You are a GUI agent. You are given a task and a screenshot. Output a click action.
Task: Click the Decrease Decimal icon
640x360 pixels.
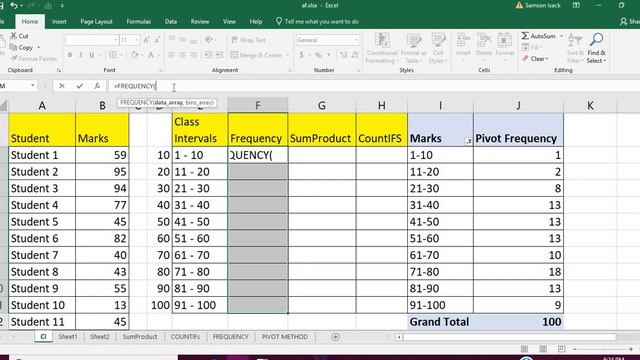355,55
